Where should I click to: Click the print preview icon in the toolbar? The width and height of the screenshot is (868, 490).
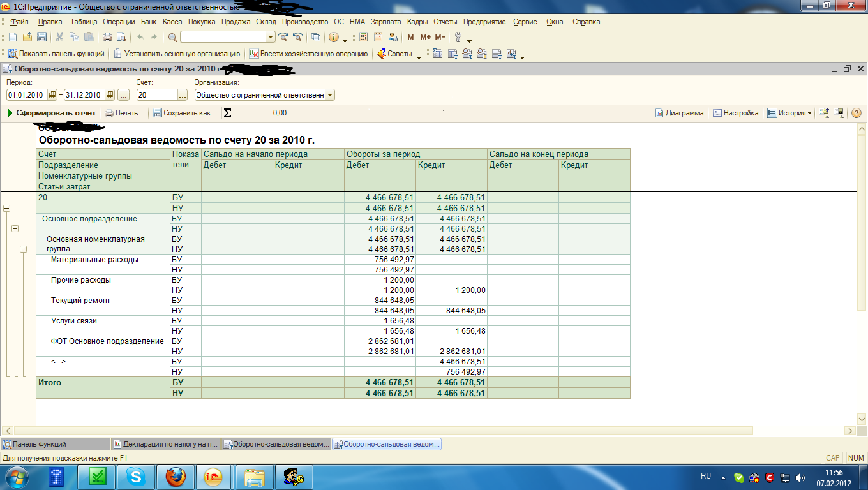tap(121, 37)
